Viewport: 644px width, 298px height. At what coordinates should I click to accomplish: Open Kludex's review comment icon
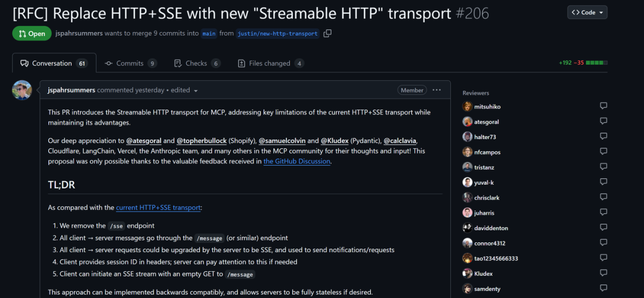[603, 273]
